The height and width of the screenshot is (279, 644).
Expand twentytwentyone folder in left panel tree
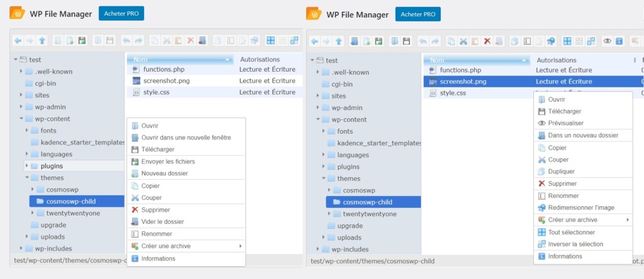click(x=33, y=214)
